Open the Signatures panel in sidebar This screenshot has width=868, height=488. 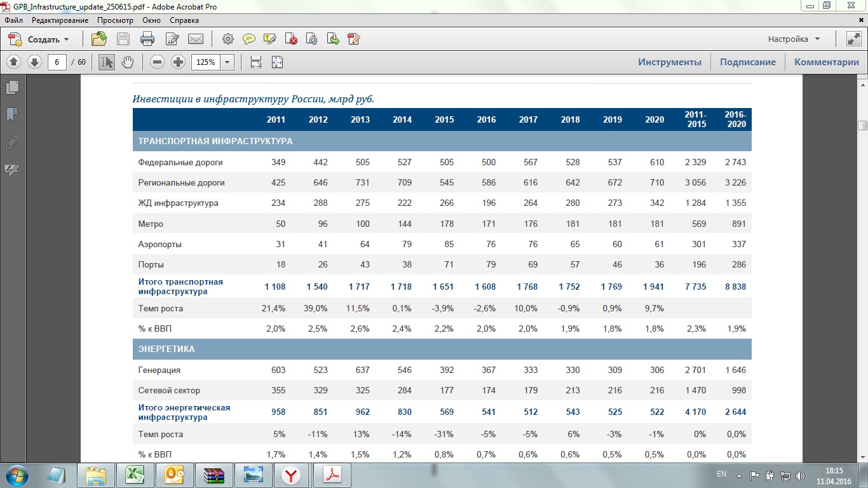pos(12,170)
